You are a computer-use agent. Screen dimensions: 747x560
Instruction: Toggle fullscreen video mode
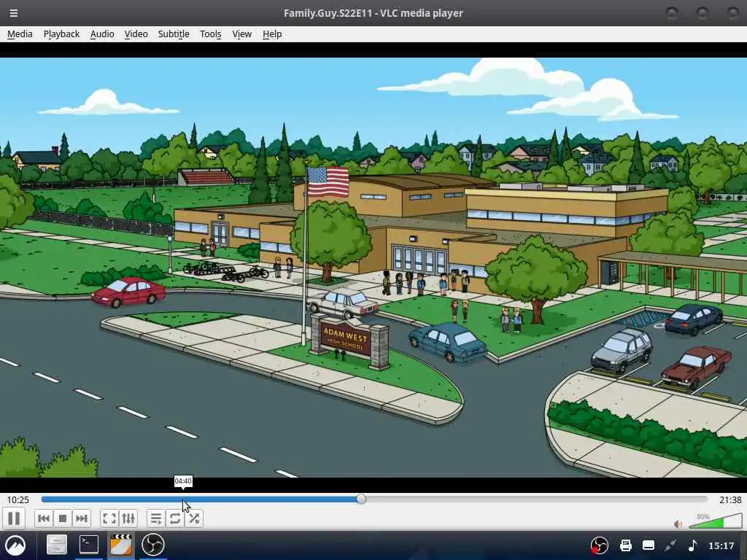(x=109, y=518)
